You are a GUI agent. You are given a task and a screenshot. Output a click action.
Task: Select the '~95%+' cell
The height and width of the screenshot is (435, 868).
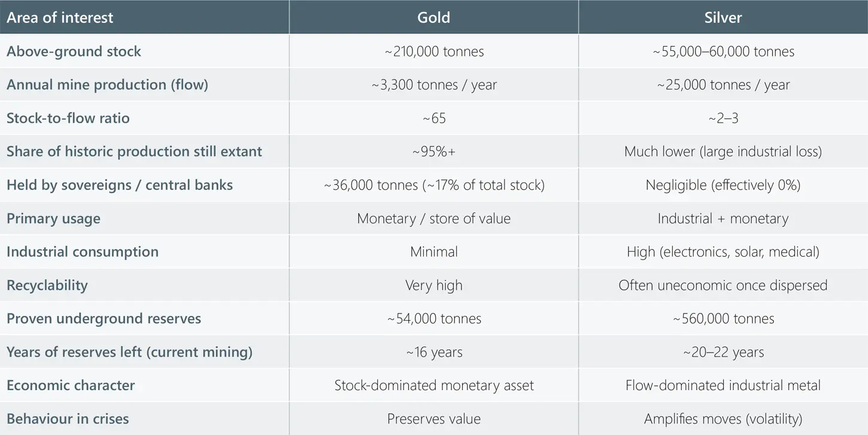[434, 152]
